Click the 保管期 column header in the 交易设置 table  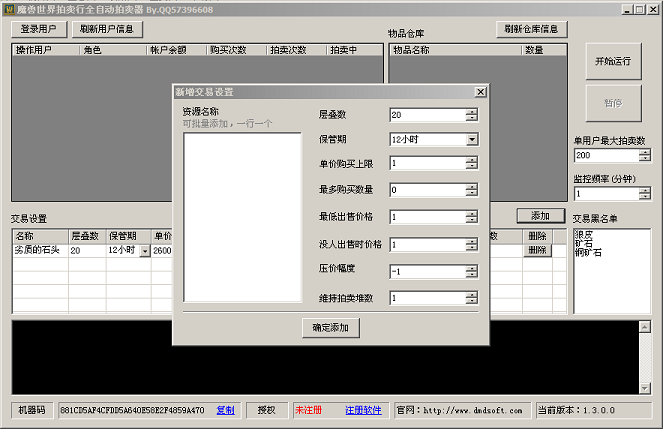pyautogui.click(x=129, y=236)
